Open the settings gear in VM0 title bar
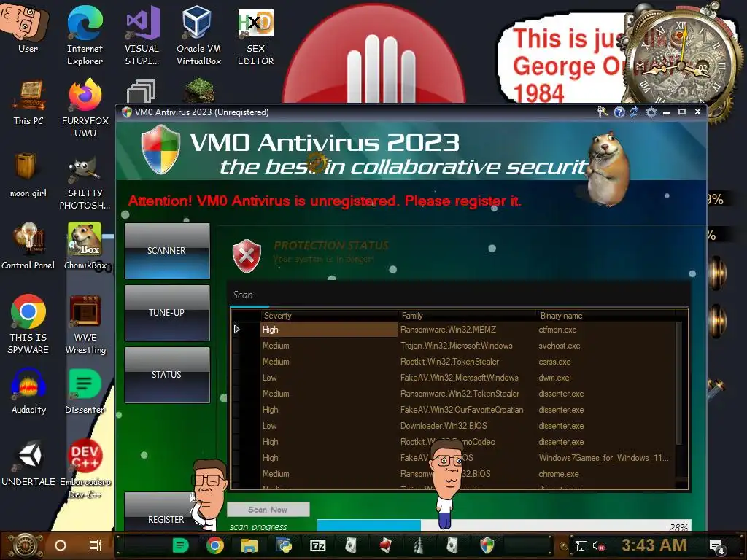 point(651,112)
